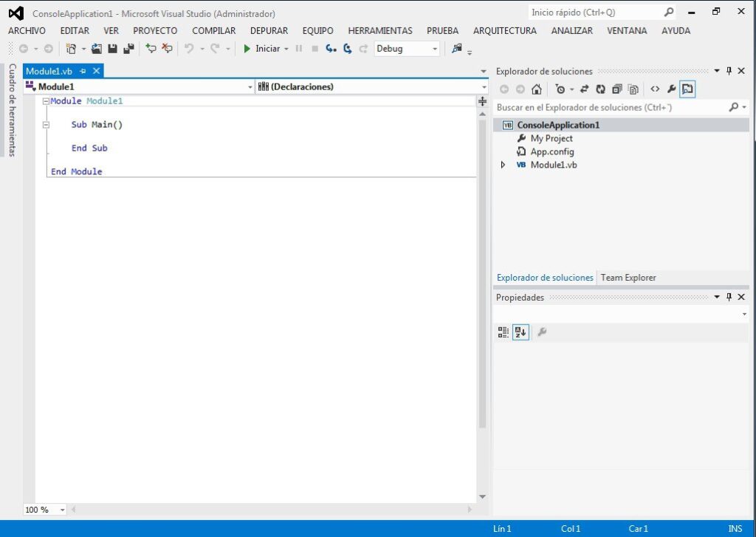Open the AYUDA menu
This screenshot has width=756, height=537.
[x=676, y=31]
